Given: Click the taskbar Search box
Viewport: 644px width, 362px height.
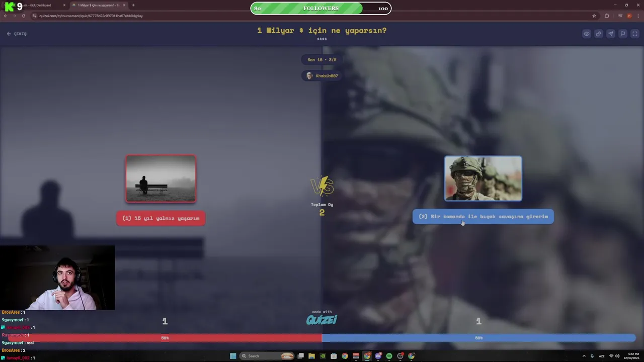Looking at the screenshot, I should (267, 356).
